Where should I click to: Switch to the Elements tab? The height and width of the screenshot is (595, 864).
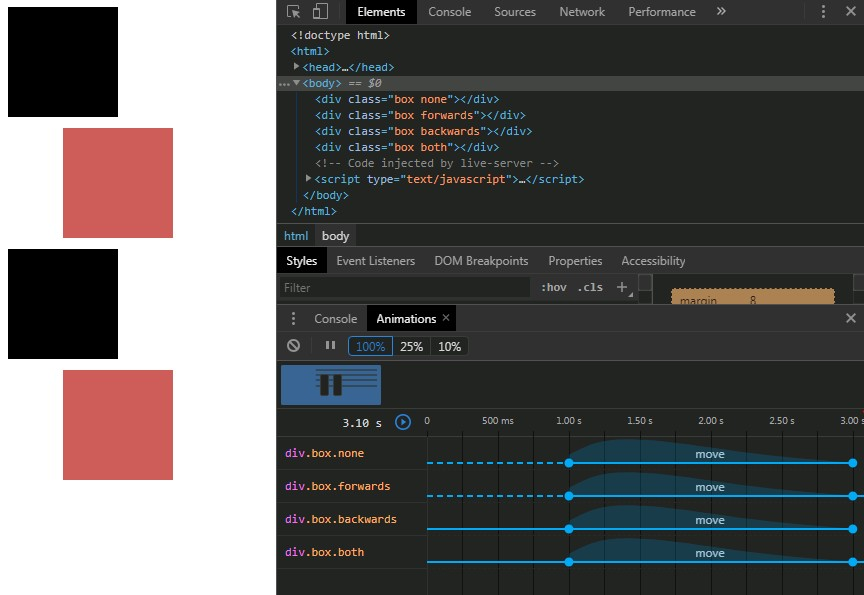[381, 12]
